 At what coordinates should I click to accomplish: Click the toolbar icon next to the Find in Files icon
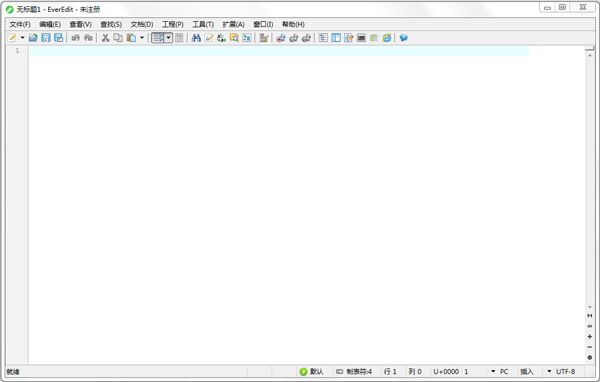tap(247, 38)
